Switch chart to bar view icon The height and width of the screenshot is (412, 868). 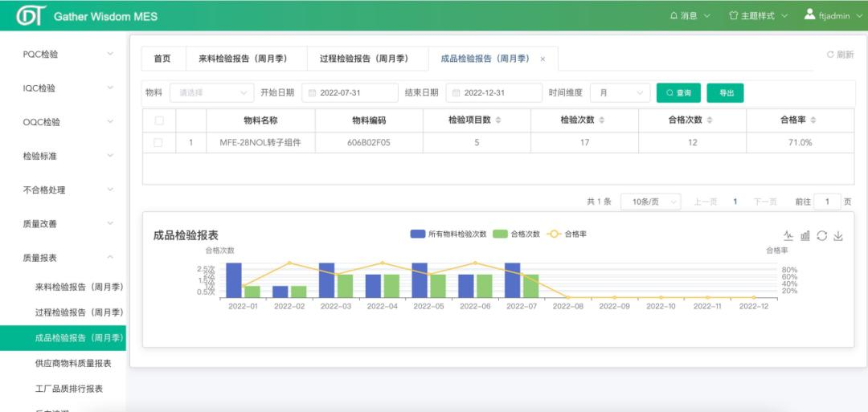click(x=805, y=235)
